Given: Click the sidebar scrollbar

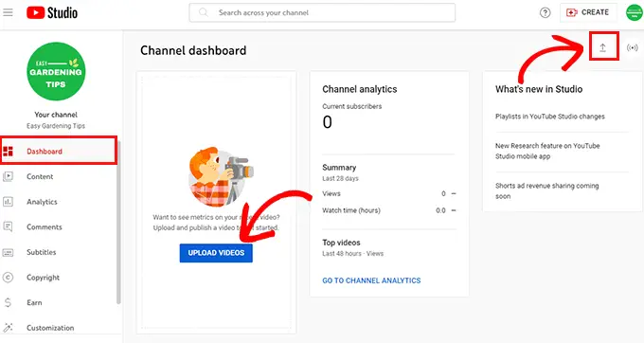Looking at the screenshot, I should click(x=118, y=223).
